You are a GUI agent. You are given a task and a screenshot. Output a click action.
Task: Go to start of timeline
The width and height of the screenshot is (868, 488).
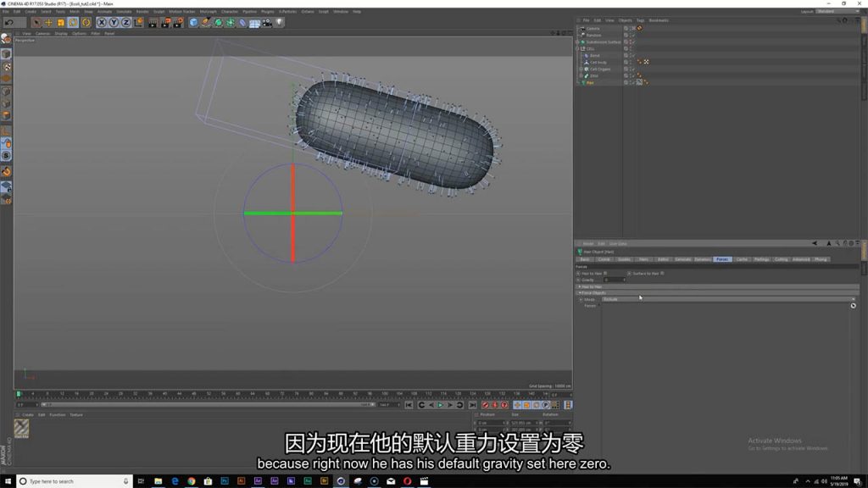[x=409, y=405]
